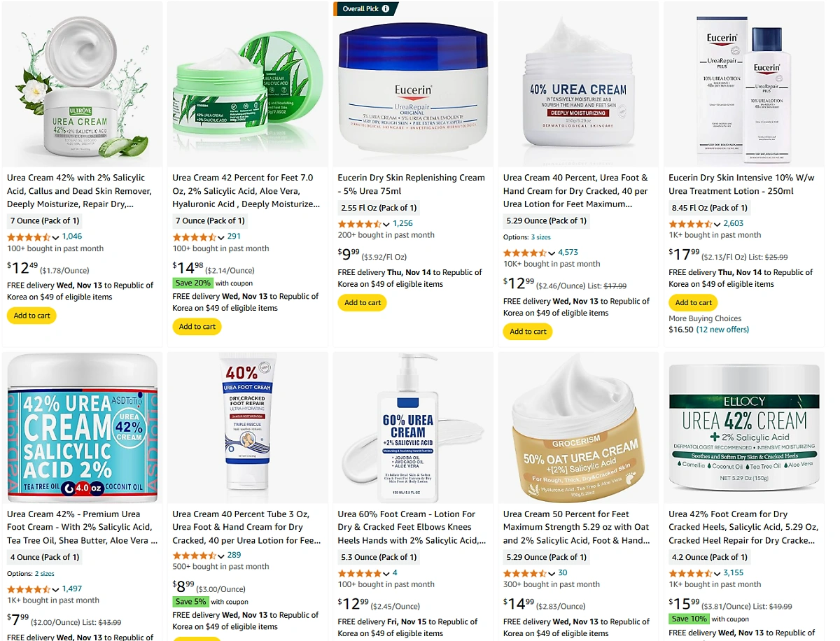
Task: Add Eucerin 10% Urea Lotion to cart
Action: click(694, 303)
